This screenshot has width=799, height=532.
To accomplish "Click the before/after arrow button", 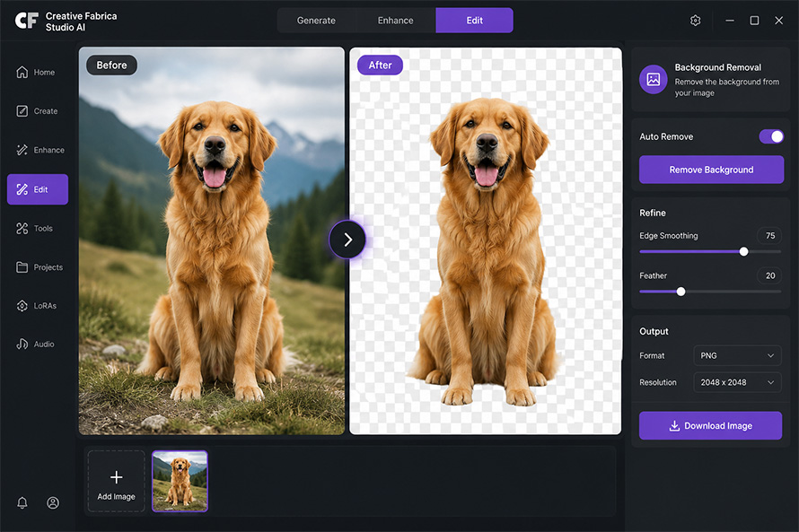I will tap(347, 240).
